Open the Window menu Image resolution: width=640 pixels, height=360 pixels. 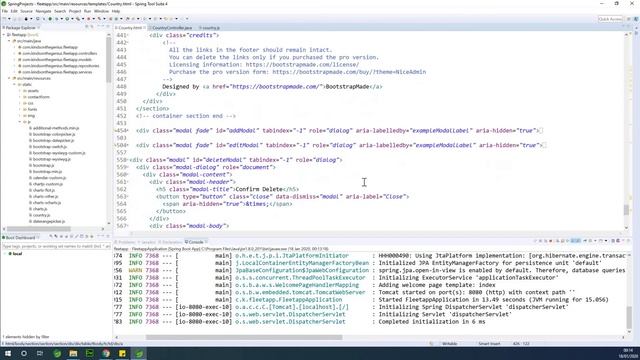tap(101, 11)
